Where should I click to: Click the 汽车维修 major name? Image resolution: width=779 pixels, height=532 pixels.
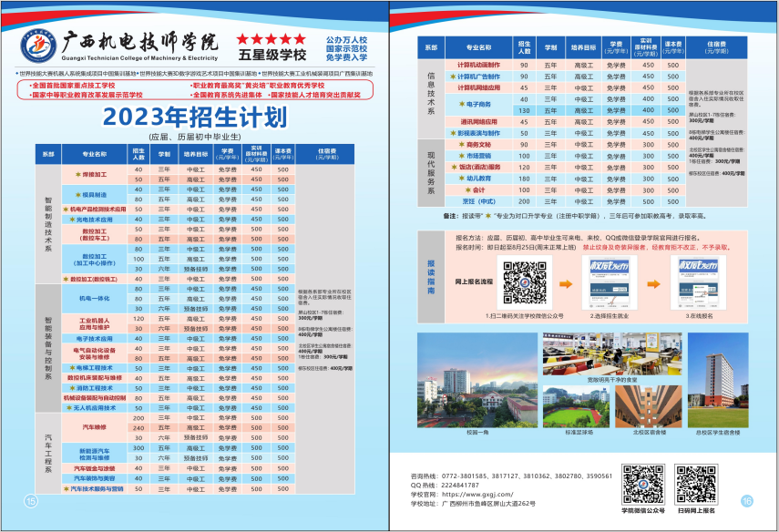coord(95,427)
